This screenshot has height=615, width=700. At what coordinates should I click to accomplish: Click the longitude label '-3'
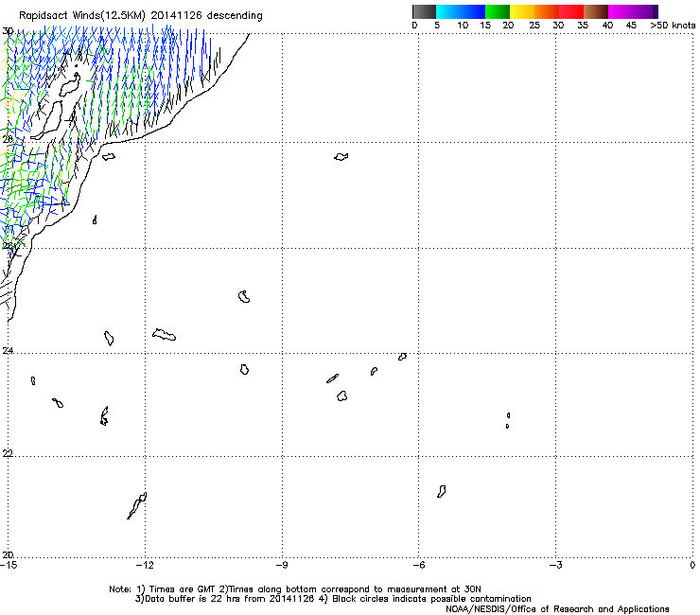tap(555, 565)
